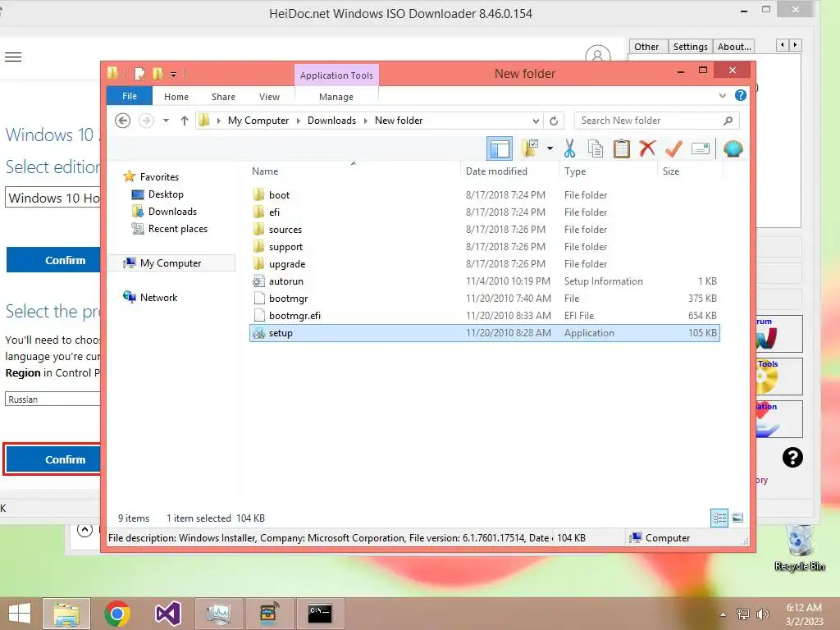Click the Paste clipboard toolbar icon
The image size is (840, 630).
pos(622,149)
